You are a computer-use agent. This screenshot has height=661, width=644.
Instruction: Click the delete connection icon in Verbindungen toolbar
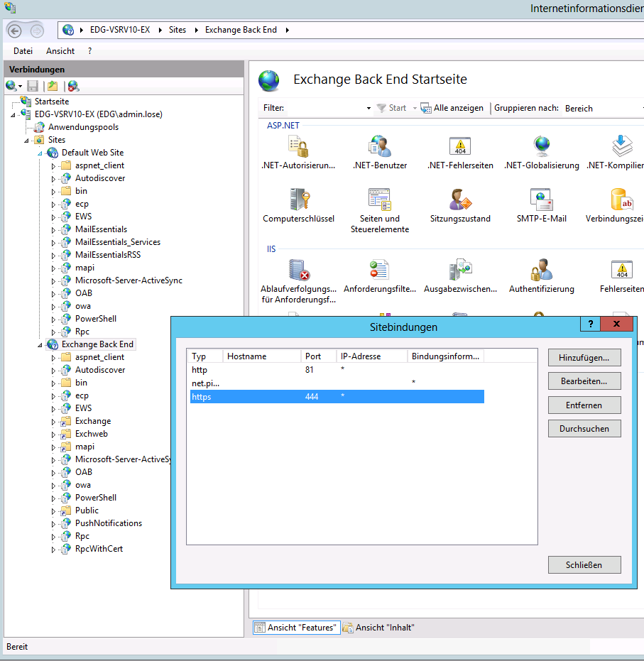point(73,86)
